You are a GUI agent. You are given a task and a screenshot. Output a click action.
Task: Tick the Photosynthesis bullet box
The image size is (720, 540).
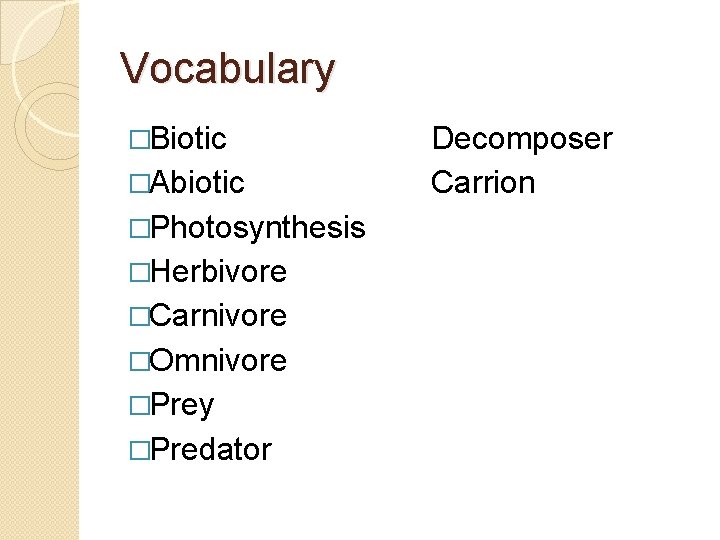tap(140, 228)
